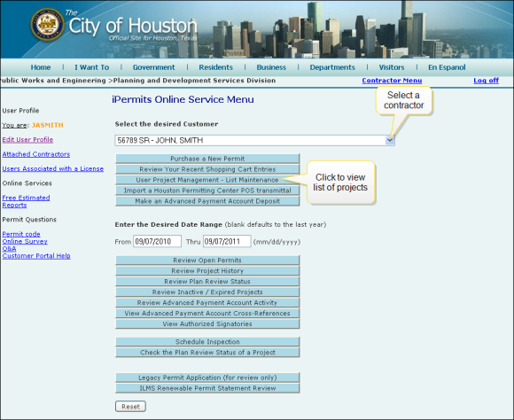This screenshot has width=514, height=420.
Task: Open the Home navigation menu item
Action: pyautogui.click(x=41, y=67)
